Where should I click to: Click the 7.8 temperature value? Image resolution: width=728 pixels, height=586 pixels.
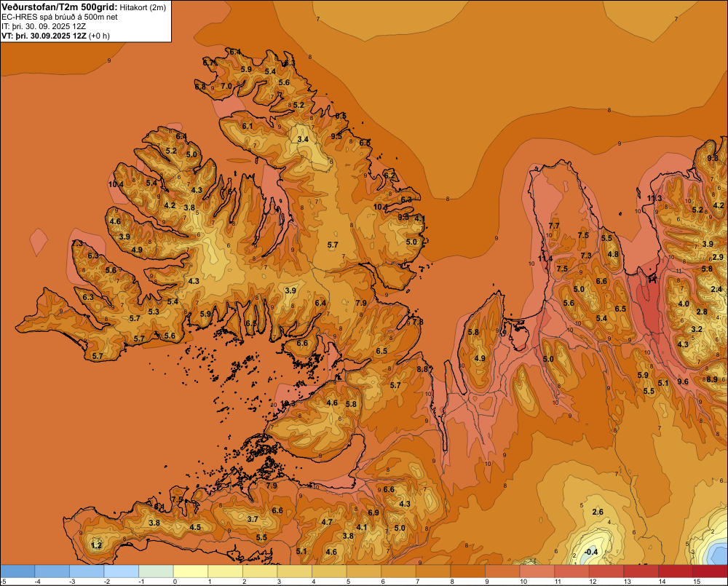[417, 322]
